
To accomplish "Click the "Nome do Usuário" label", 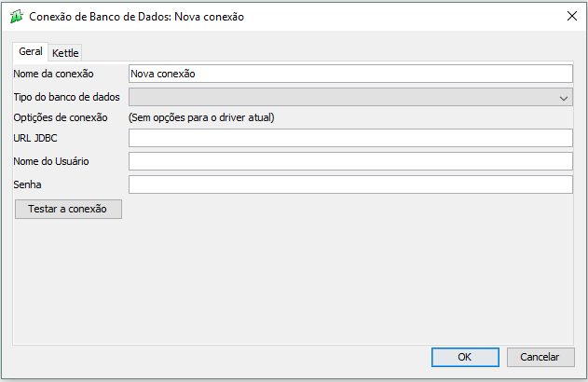I will (51, 161).
